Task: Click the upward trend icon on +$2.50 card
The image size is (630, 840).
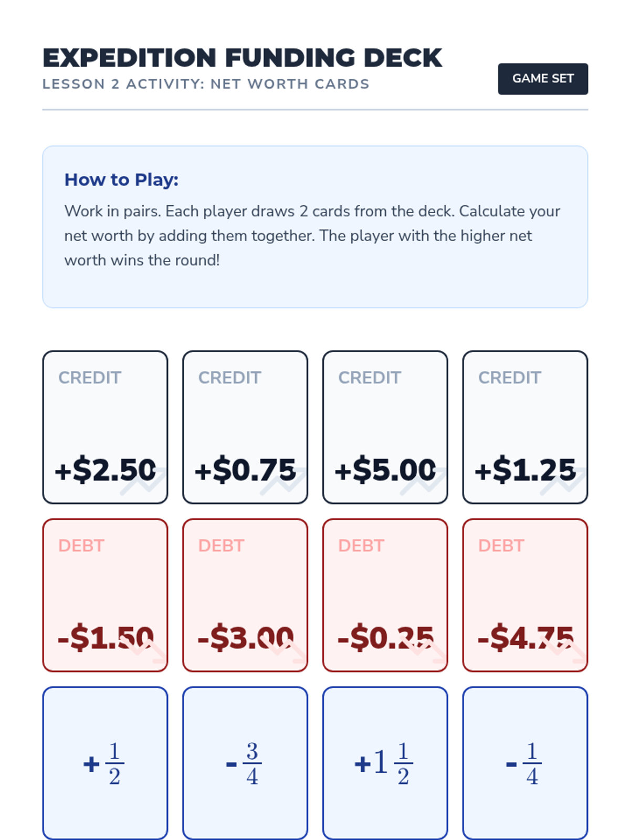Action: 143,480
